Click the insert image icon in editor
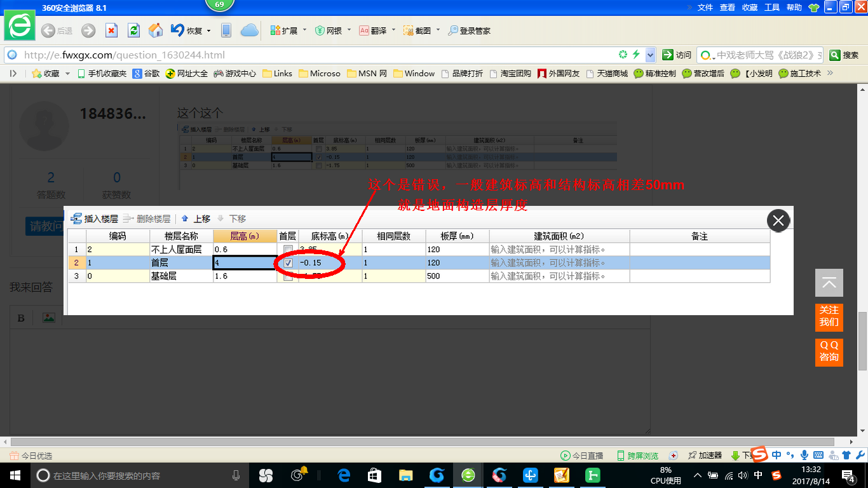 [48, 318]
